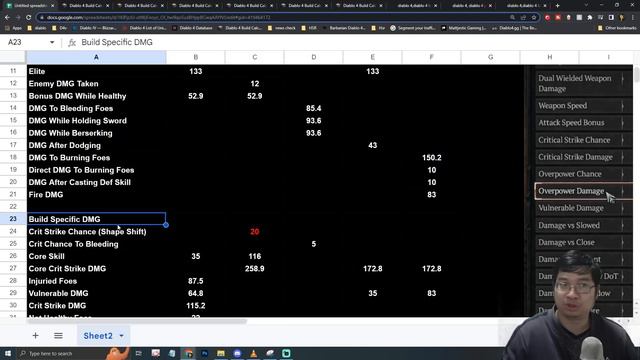
Task: Open a new browser tab
Action: coord(558,6)
